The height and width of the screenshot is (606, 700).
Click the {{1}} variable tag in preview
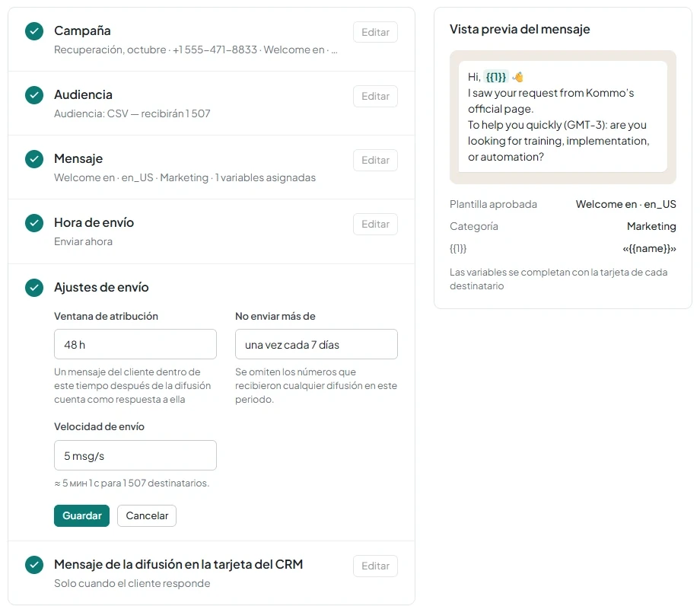[x=496, y=77]
